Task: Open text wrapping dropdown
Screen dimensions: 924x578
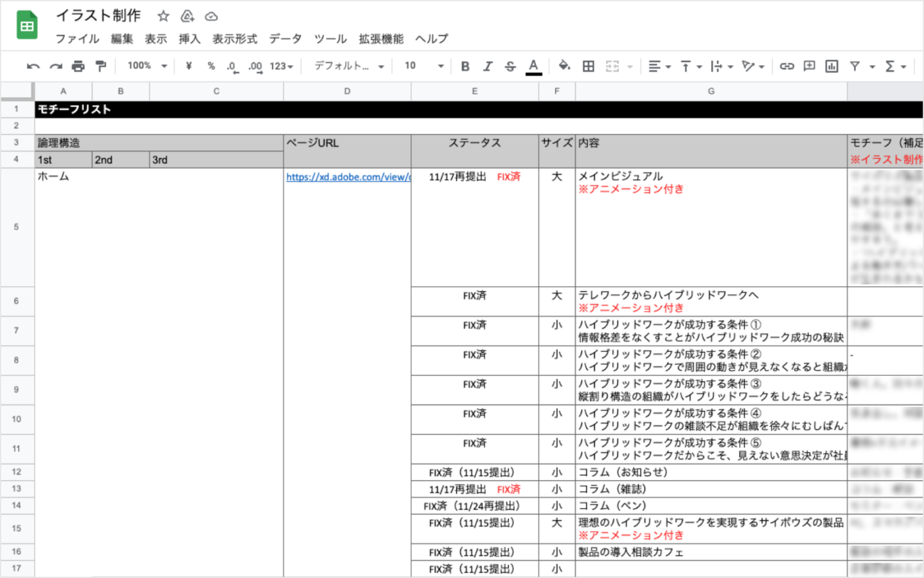Action: (722, 66)
